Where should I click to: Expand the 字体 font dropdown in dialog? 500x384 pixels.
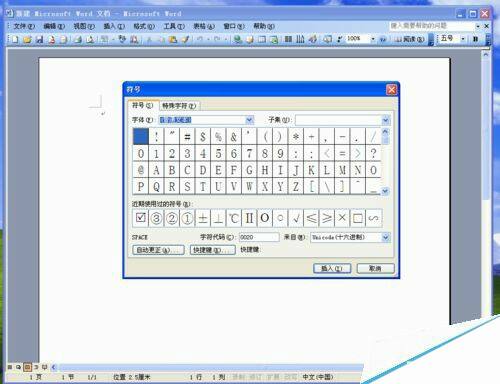click(249, 120)
